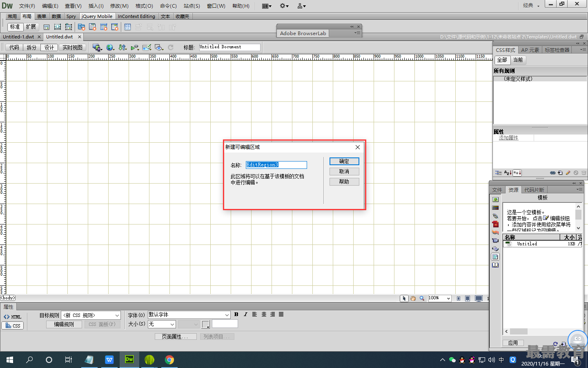Image resolution: width=588 pixels, height=368 pixels.
Task: Show the Flash SWF category in Assets
Action: [x=495, y=224]
